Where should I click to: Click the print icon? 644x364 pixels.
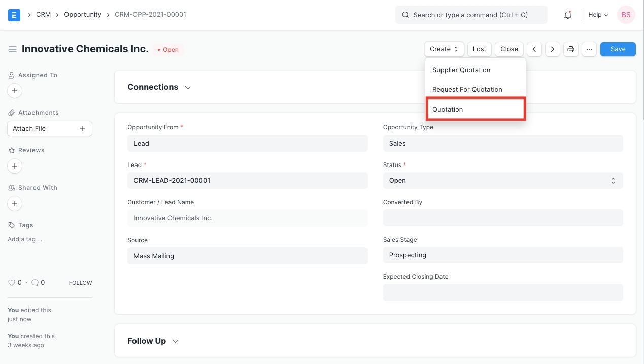(x=571, y=49)
